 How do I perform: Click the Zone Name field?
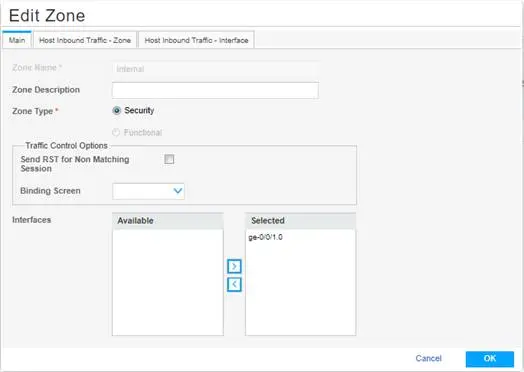(215, 69)
